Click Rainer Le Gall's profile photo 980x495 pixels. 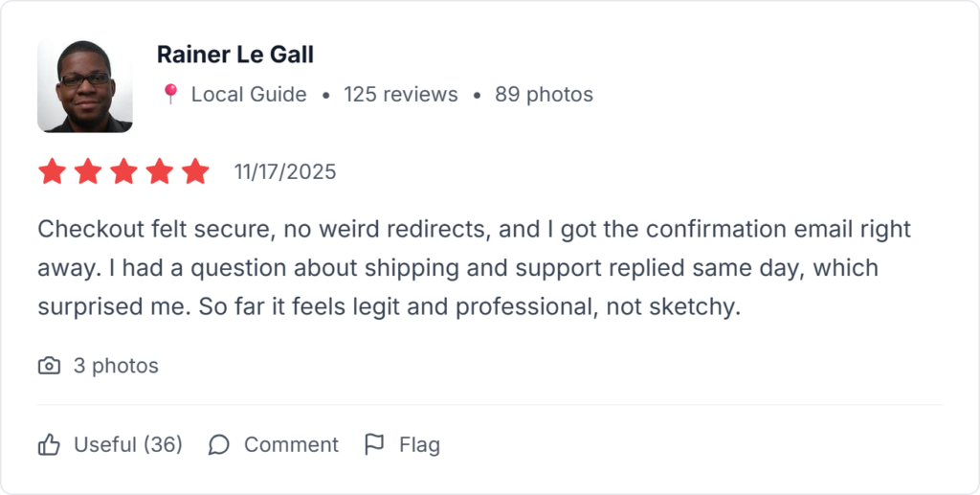(84, 86)
